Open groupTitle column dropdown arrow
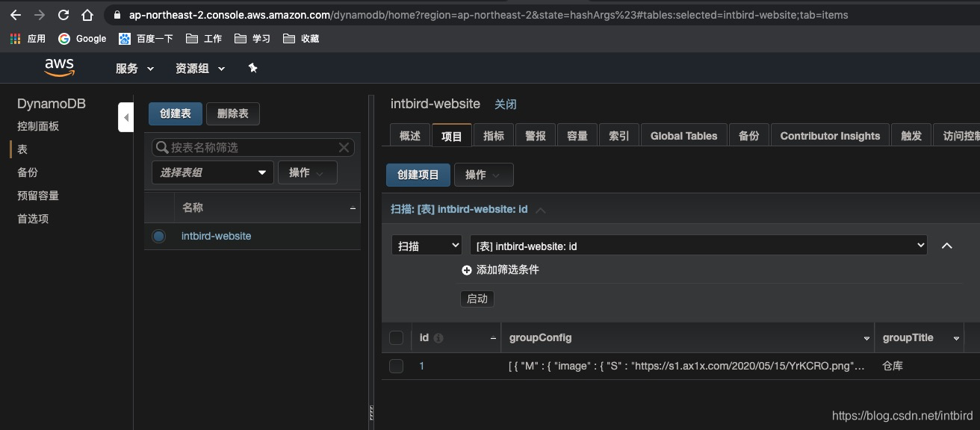 [x=956, y=339]
